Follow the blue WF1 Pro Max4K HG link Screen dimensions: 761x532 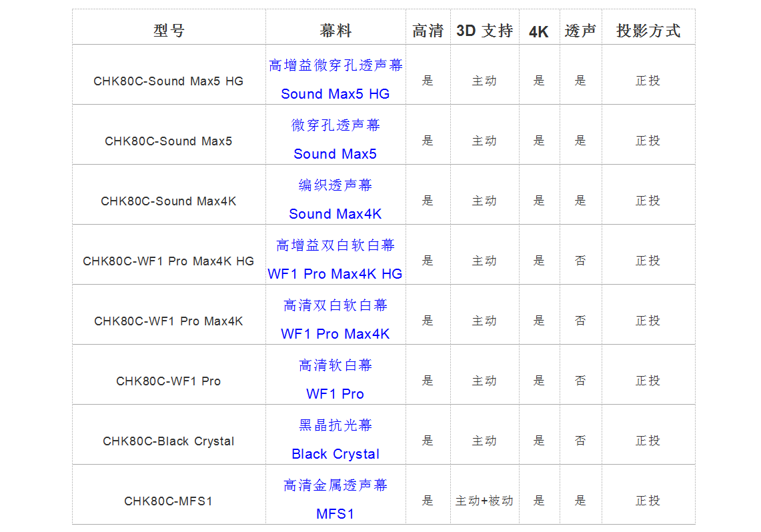click(335, 274)
